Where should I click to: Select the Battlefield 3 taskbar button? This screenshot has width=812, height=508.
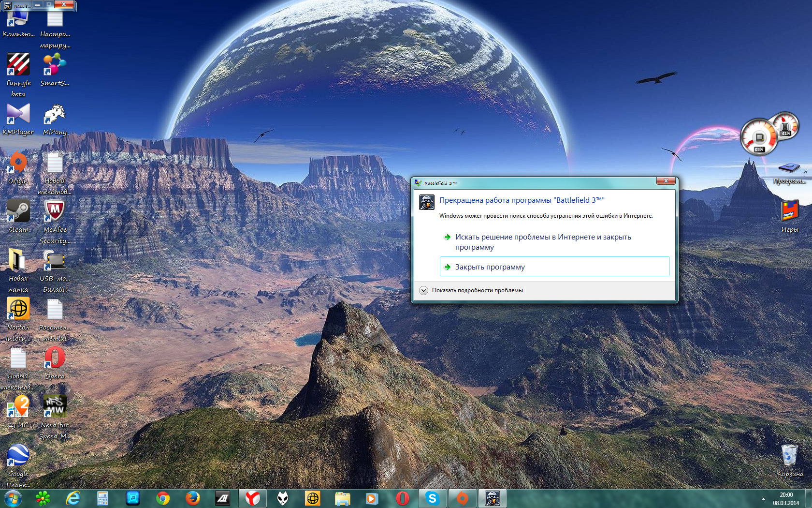coord(493,498)
